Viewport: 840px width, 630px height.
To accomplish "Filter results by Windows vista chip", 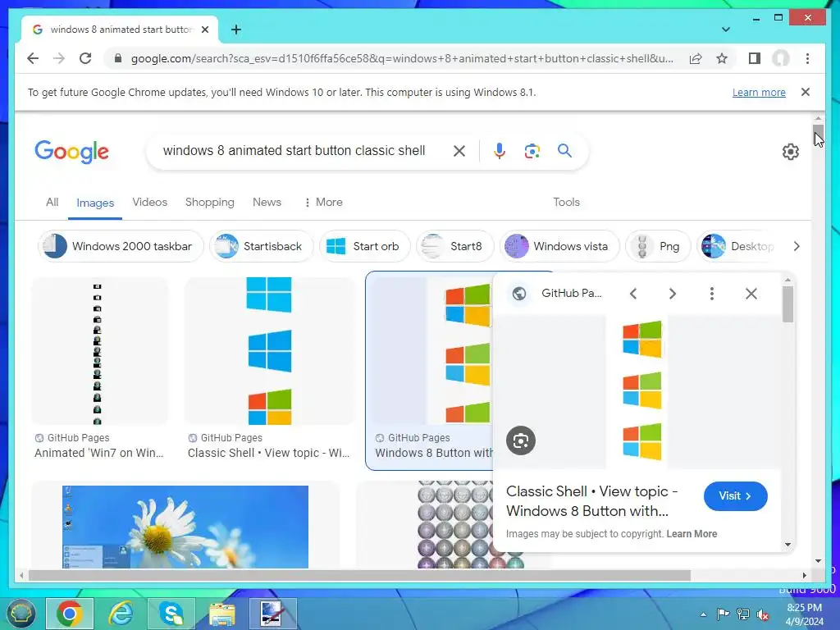I will coord(559,246).
